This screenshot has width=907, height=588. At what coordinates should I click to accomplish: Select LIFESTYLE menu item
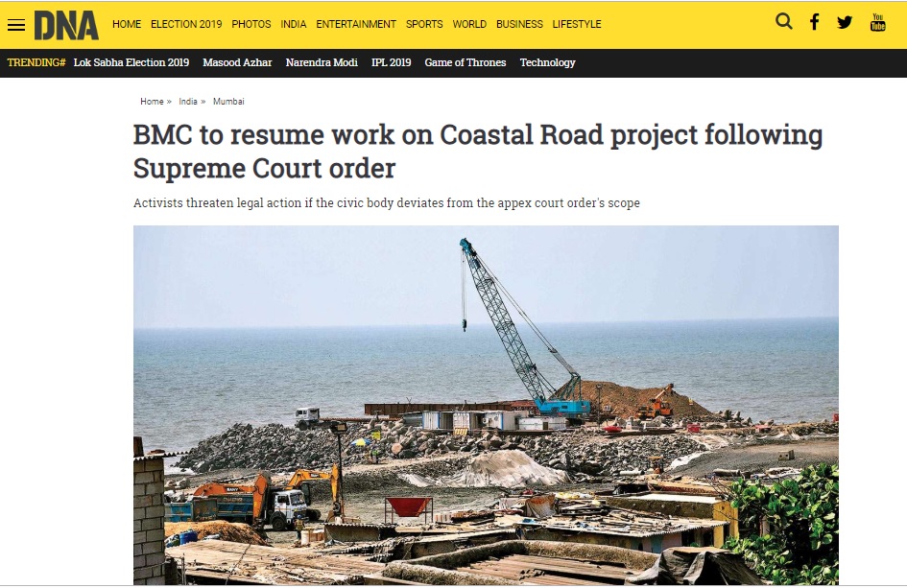point(577,24)
